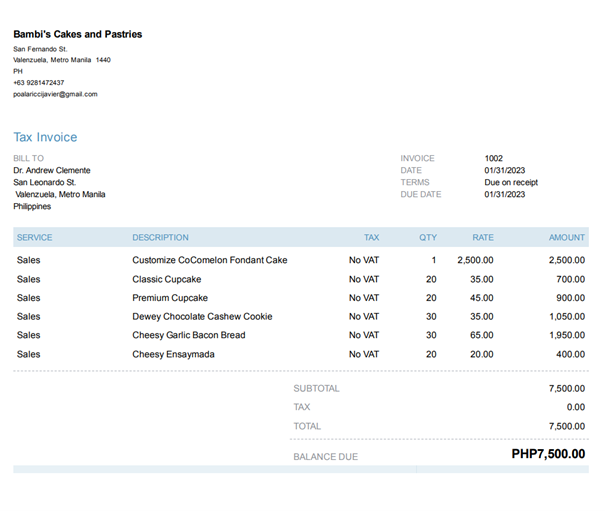Click the TERMS label
The height and width of the screenshot is (511, 605).
pyautogui.click(x=415, y=182)
